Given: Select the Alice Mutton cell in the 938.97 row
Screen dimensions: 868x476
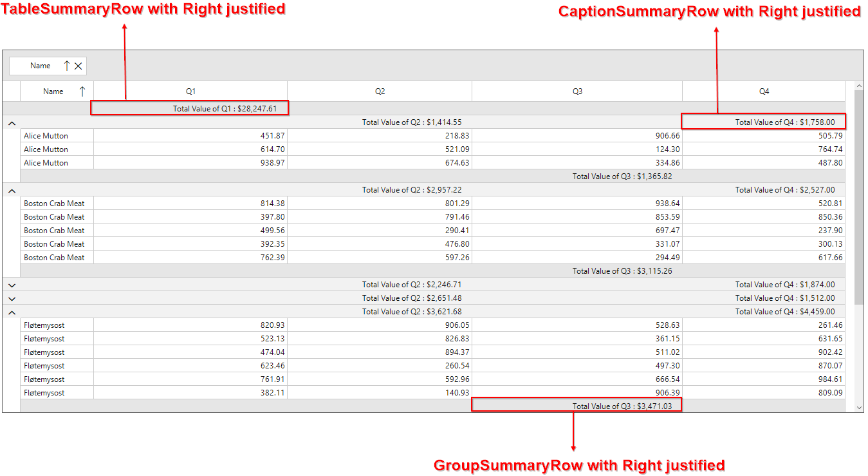Looking at the screenshot, I should click(57, 163).
